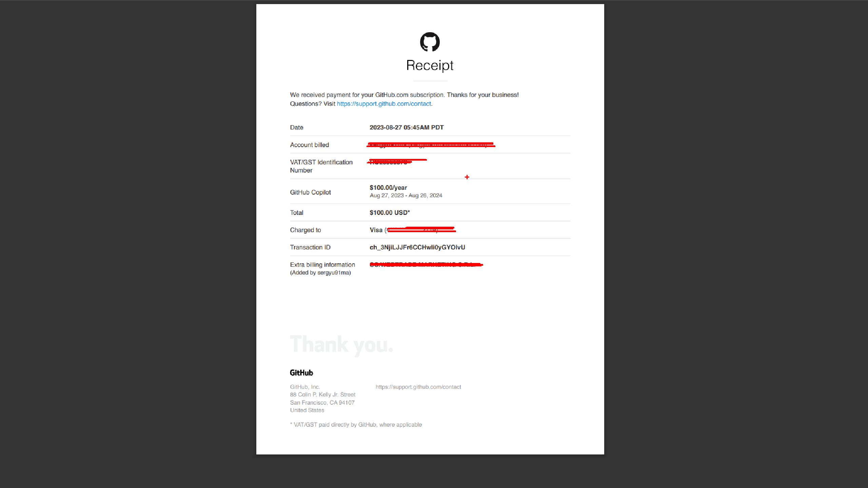Click the GitHub Copilot line item
Image resolution: width=868 pixels, height=488 pixels.
[310, 192]
